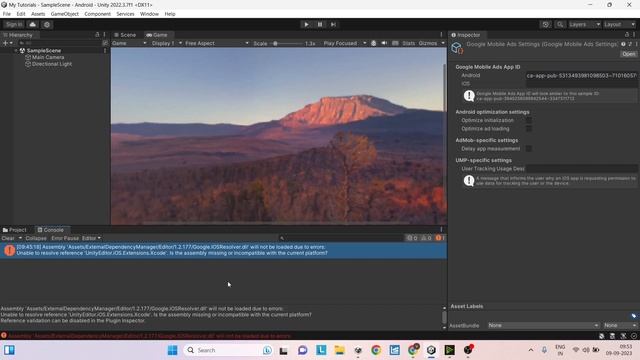Open the Layers dropdown
The image size is (640, 360).
[x=584, y=24]
